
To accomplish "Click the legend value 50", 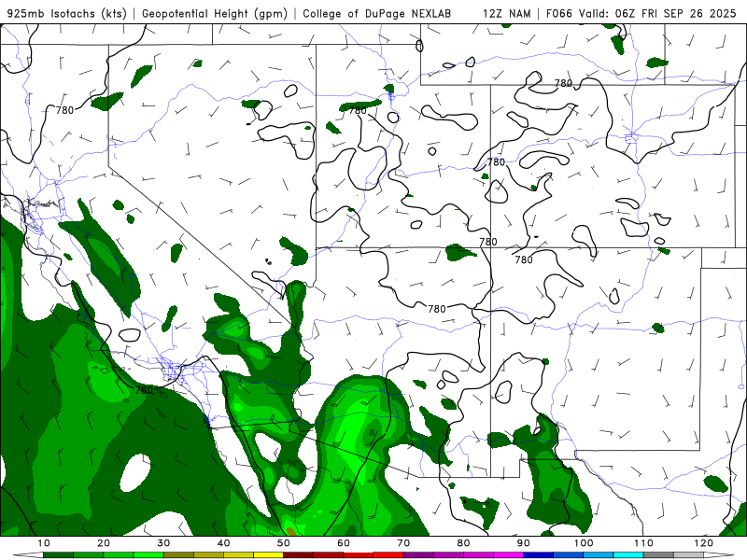I will (284, 543).
